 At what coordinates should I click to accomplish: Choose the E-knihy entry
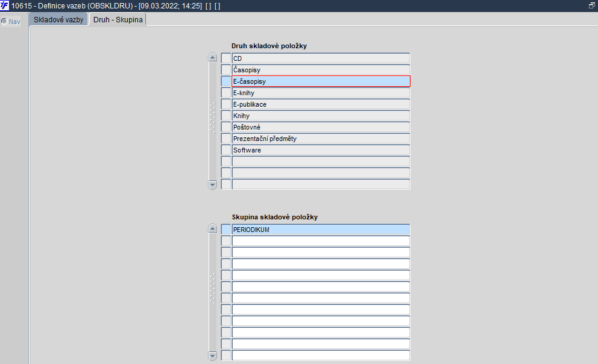point(321,93)
